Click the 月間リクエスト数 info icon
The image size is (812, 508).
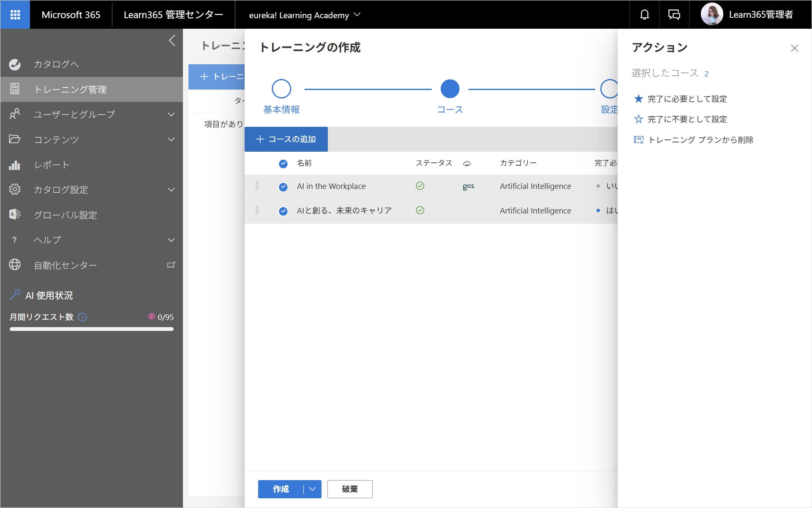tap(83, 317)
